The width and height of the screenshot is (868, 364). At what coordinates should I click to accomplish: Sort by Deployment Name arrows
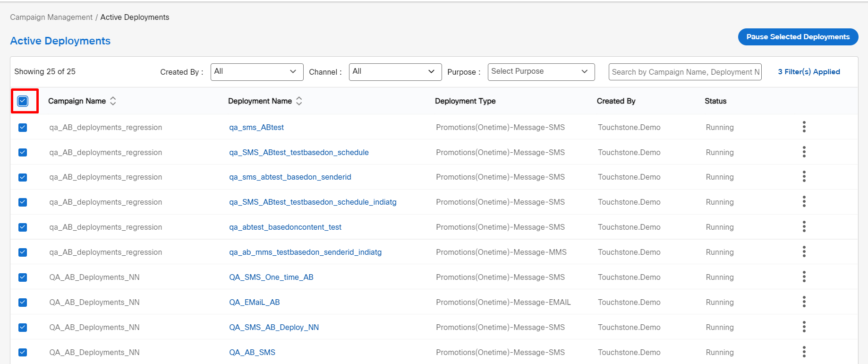point(299,101)
